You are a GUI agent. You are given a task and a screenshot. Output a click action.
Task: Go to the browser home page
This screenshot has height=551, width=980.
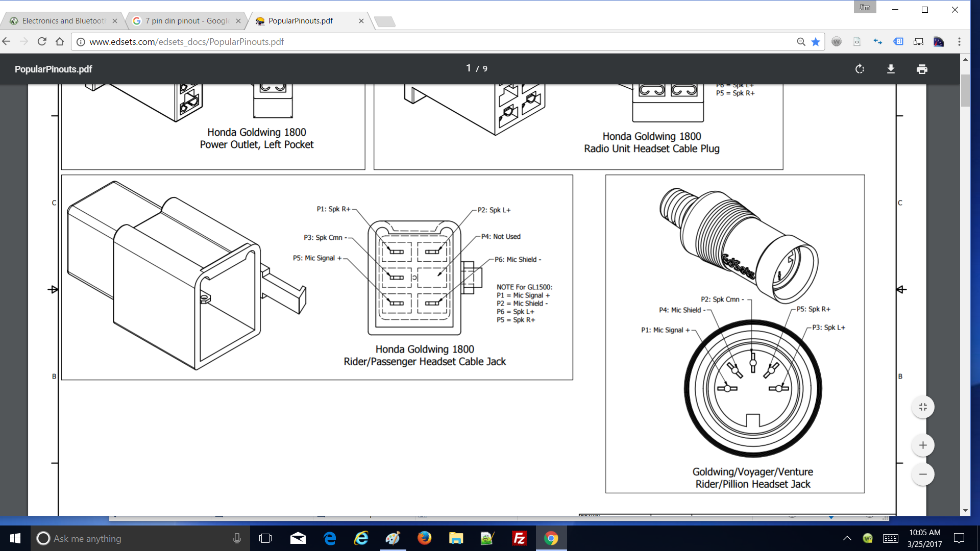click(60, 41)
